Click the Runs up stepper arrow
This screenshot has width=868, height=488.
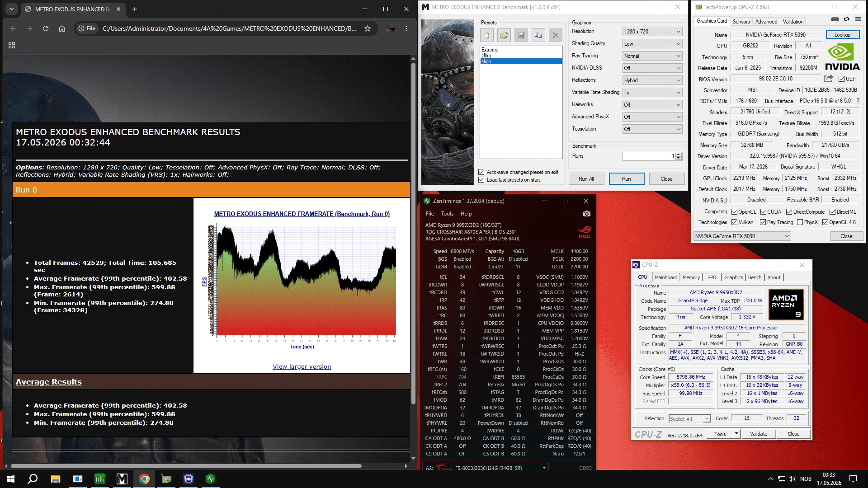(x=679, y=154)
